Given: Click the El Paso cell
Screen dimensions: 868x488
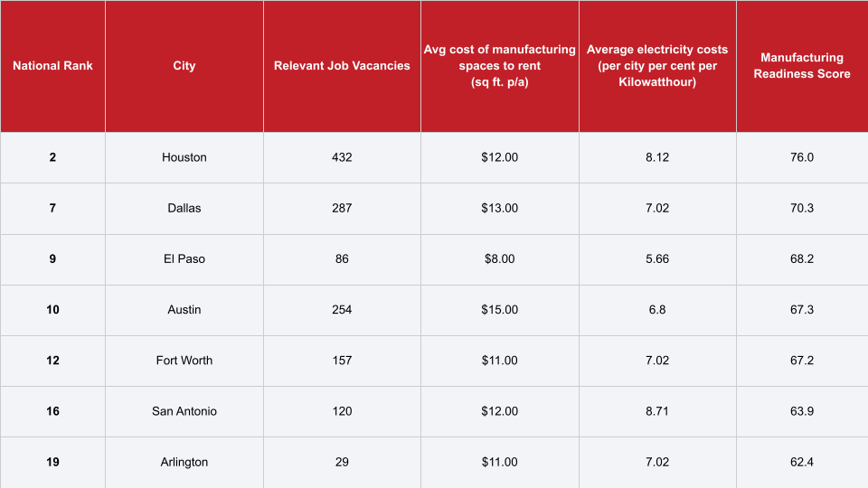Looking at the screenshot, I should pyautogui.click(x=184, y=258).
